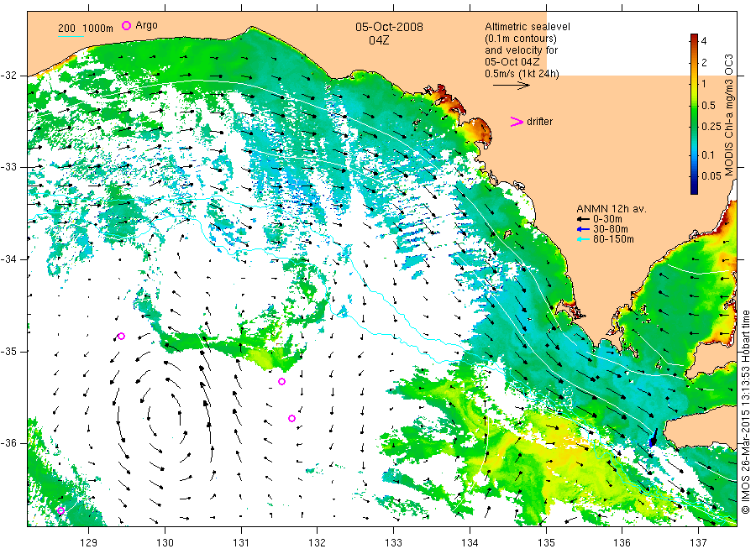Click the colorbar value 0.25

[711, 127]
